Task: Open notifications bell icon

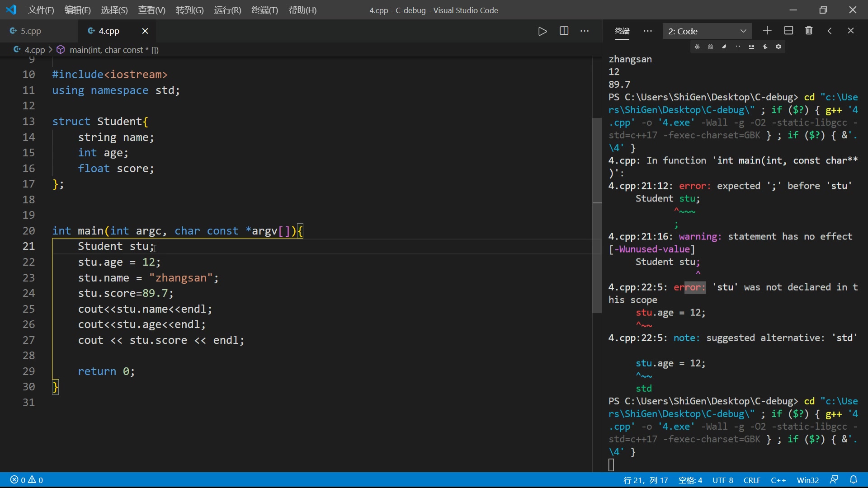Action: pyautogui.click(x=854, y=479)
